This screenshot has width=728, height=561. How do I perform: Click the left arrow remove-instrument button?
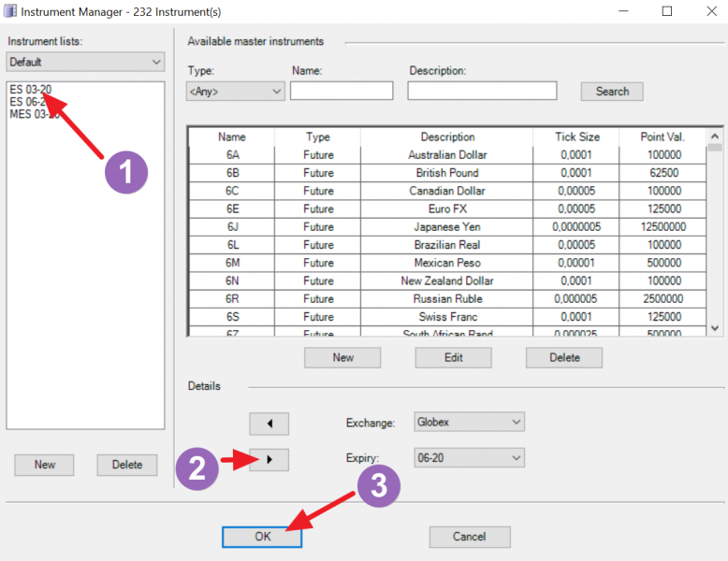pos(269,424)
